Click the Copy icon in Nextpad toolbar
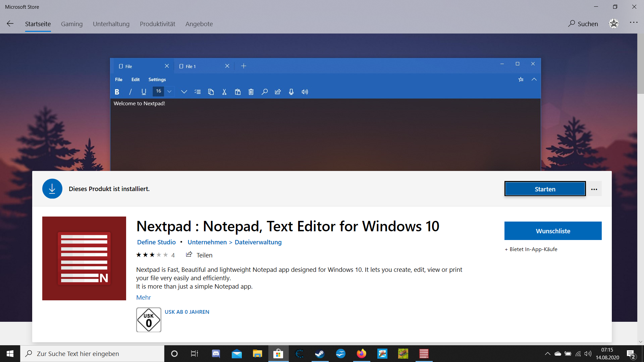644x362 pixels. point(211,92)
